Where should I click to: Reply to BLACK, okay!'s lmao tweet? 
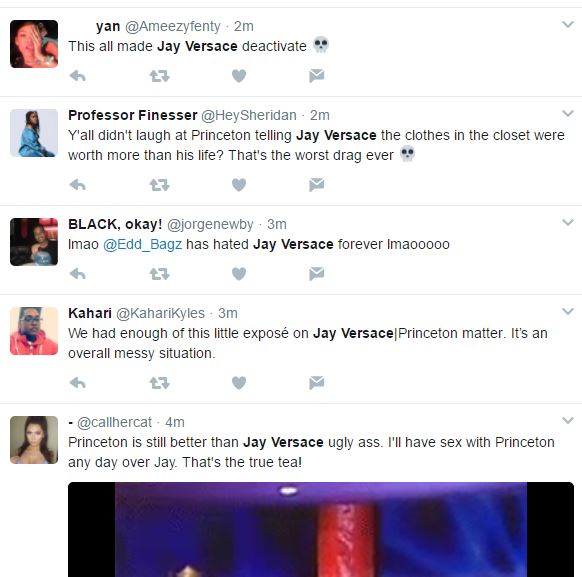tap(78, 274)
